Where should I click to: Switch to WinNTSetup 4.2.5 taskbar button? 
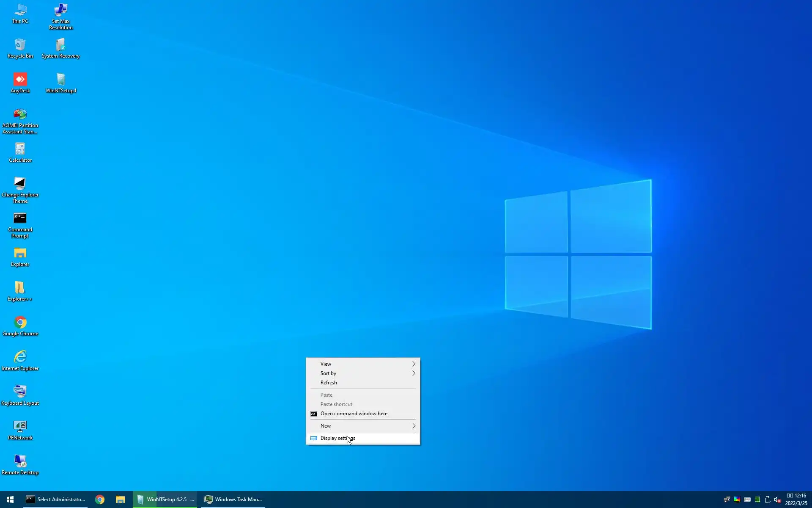click(165, 500)
